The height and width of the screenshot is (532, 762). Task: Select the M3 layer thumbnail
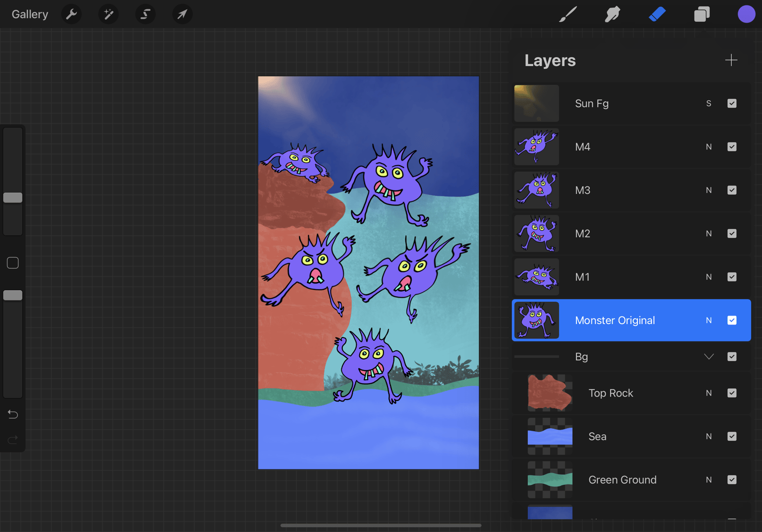tap(537, 190)
